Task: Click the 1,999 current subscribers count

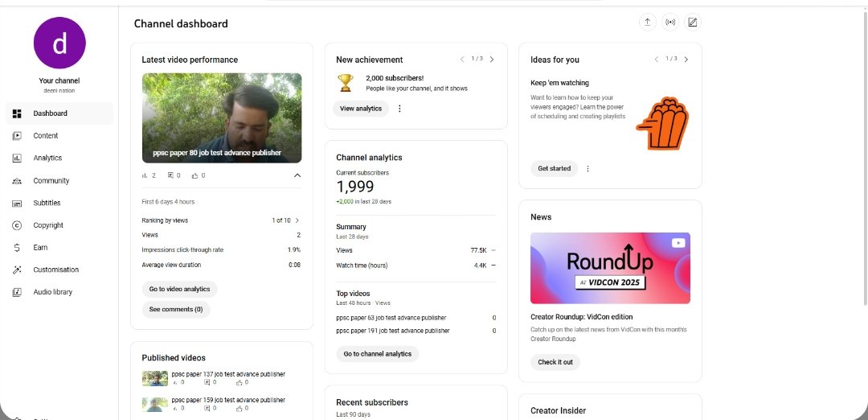Action: click(355, 187)
